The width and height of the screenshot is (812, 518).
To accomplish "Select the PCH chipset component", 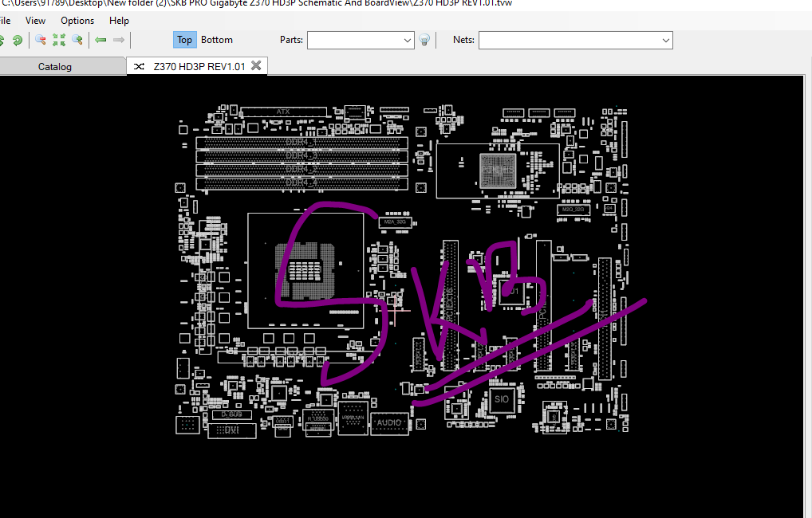I will pyautogui.click(x=498, y=171).
